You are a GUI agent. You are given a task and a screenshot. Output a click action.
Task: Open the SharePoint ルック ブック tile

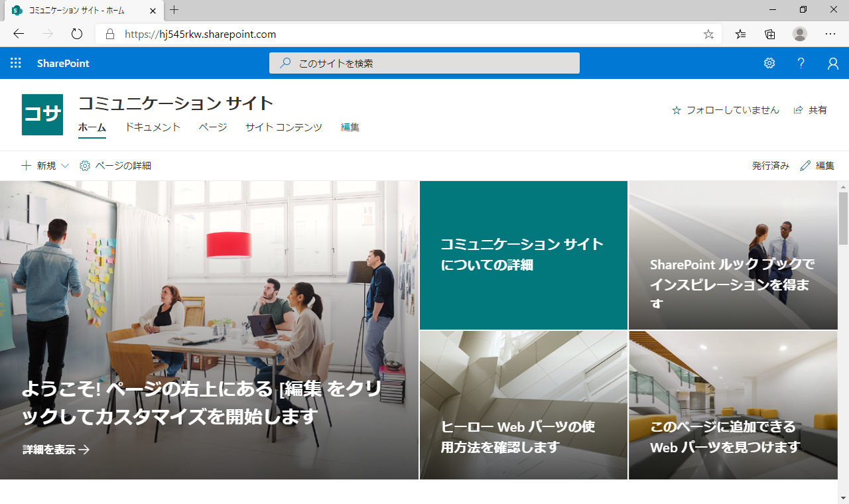[x=733, y=255]
